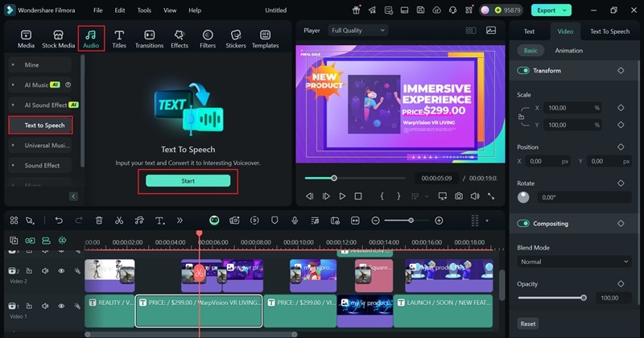Toggle the scale aspect ratio lock

point(521,117)
